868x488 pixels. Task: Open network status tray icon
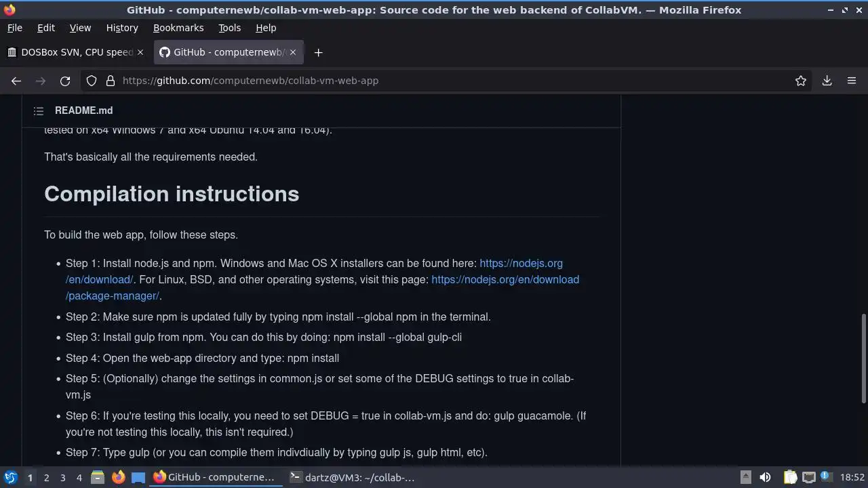(x=808, y=478)
